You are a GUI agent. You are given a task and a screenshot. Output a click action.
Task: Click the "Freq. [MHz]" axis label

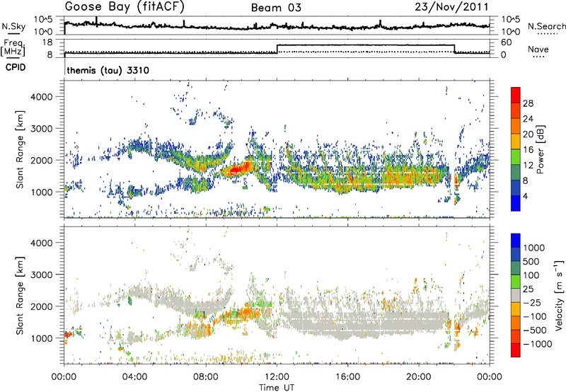tap(13, 47)
